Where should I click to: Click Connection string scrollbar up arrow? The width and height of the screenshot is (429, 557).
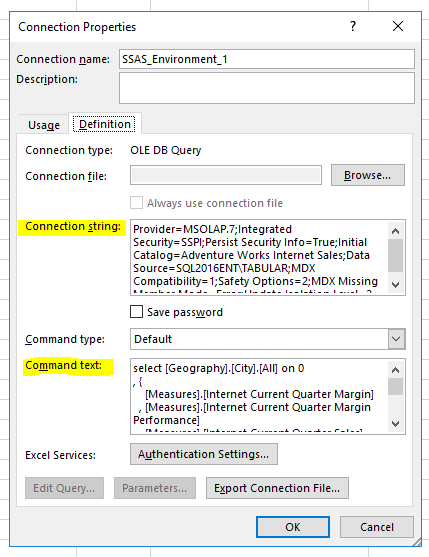click(396, 231)
